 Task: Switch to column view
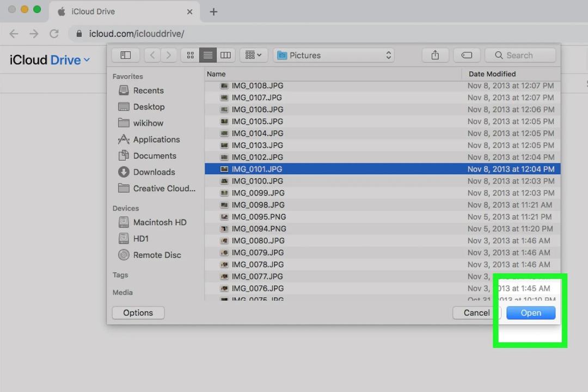(226, 55)
